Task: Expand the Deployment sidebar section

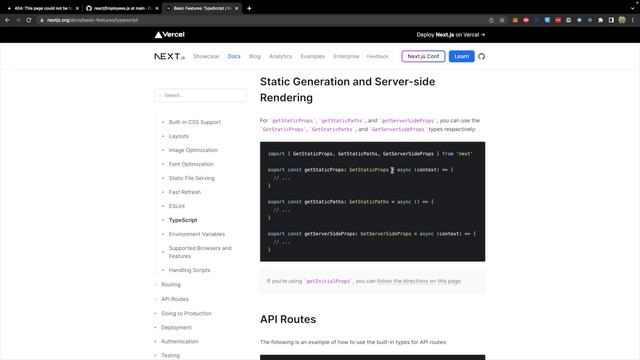Action: [176, 327]
